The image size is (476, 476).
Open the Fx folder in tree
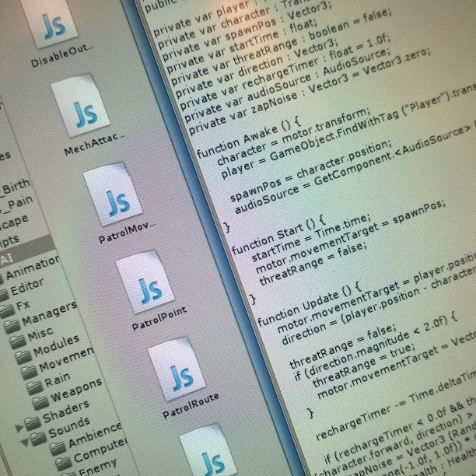click(x=23, y=304)
